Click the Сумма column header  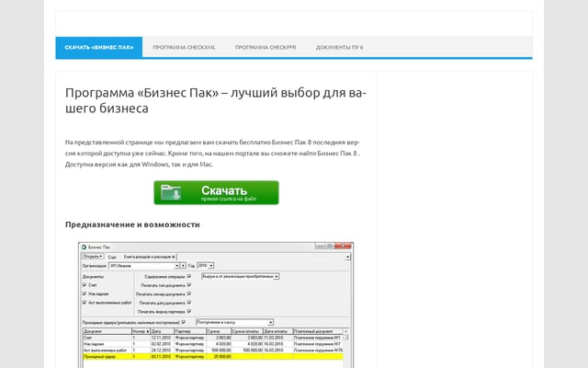219,331
